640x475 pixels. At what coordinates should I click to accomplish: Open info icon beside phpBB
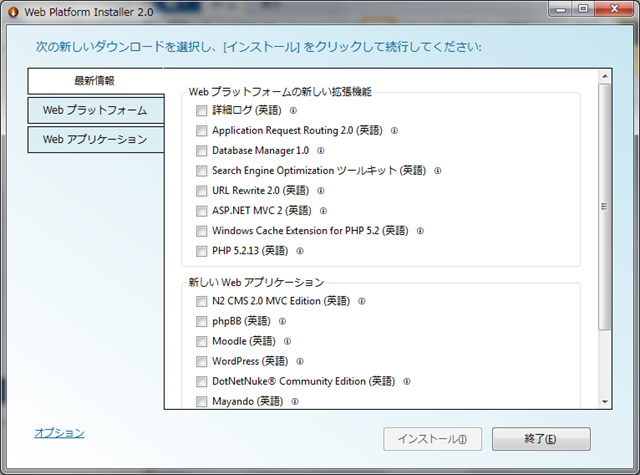pos(282,321)
